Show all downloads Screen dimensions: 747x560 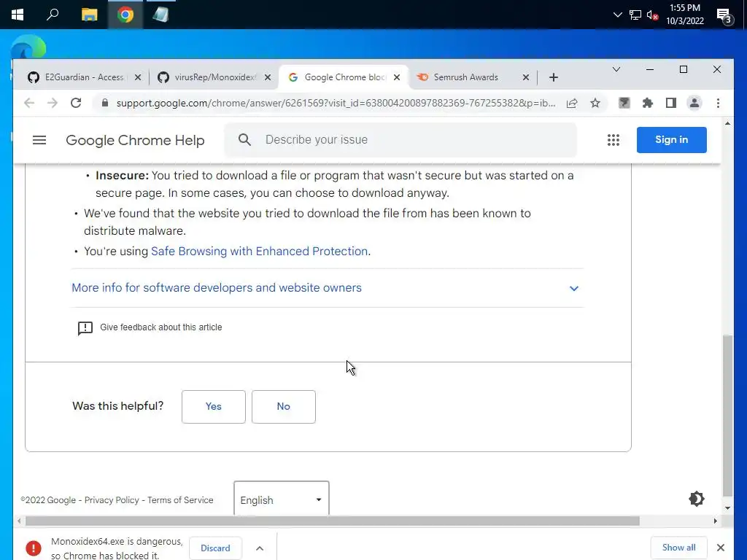[679, 548]
